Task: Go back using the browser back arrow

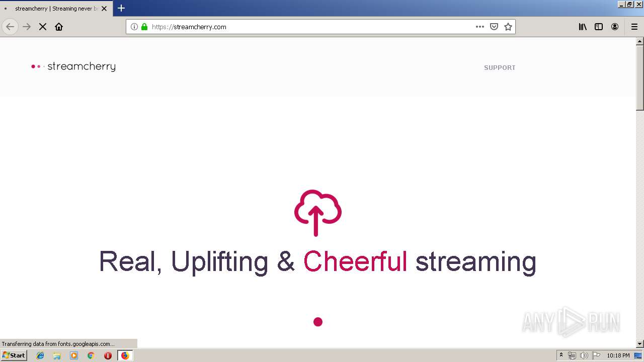Action: pos(10,27)
